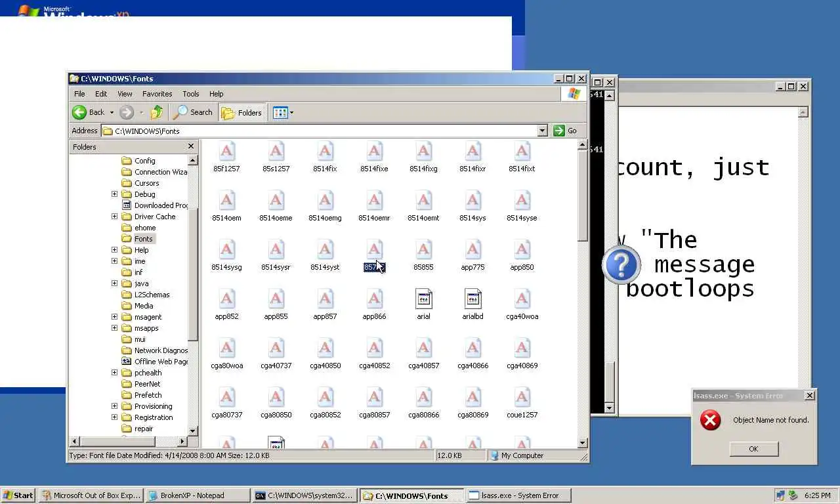Open the Address bar dropdown arrow
840x504 pixels.
542,131
